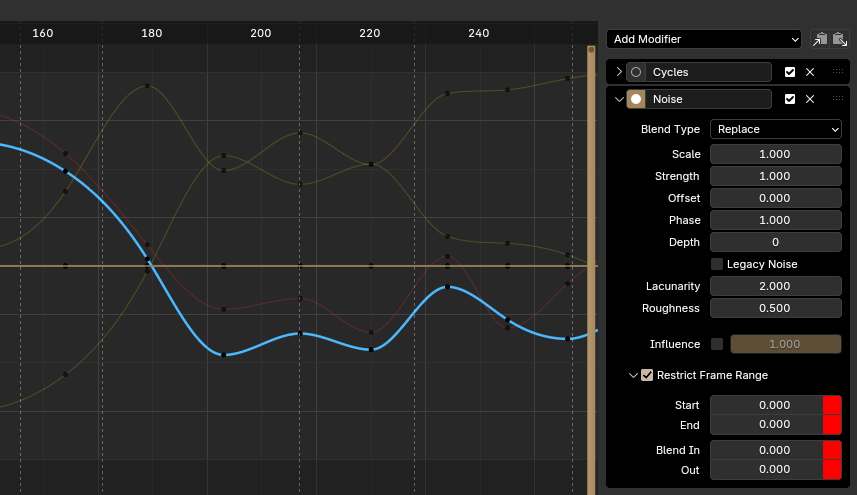Click frame 160 on the timeline ruler
Screen dimensions: 857x495
(x=43, y=33)
